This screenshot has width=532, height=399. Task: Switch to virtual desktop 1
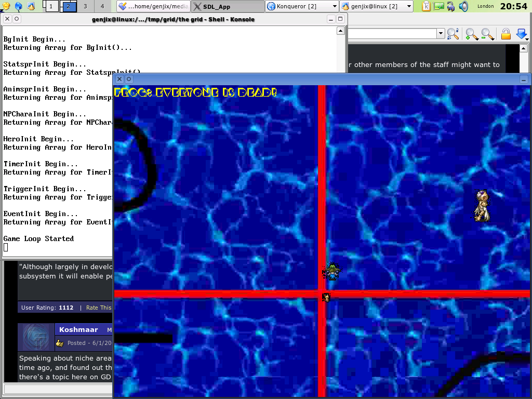(51, 6)
